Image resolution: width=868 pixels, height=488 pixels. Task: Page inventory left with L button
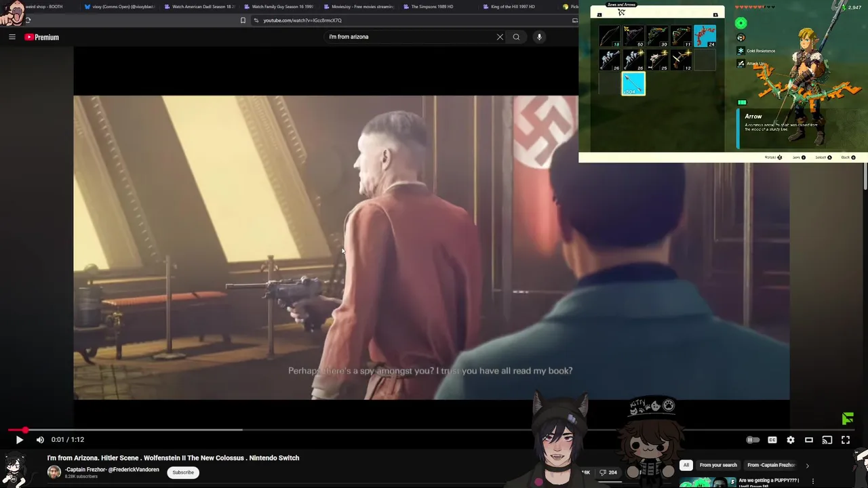tap(599, 14)
